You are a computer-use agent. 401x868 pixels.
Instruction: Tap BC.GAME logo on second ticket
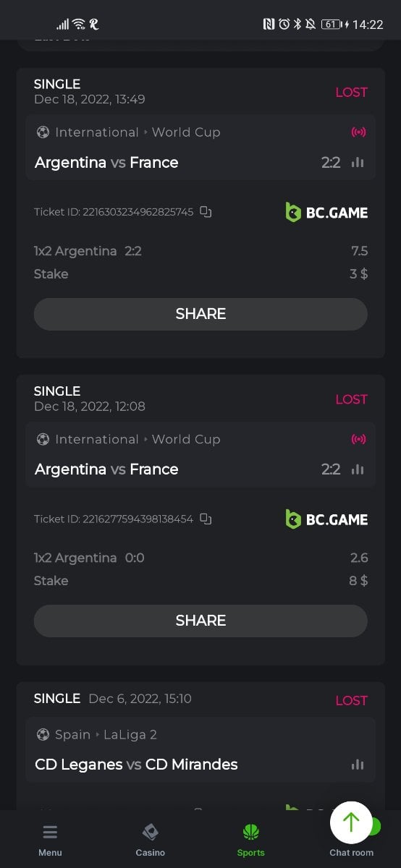(326, 519)
